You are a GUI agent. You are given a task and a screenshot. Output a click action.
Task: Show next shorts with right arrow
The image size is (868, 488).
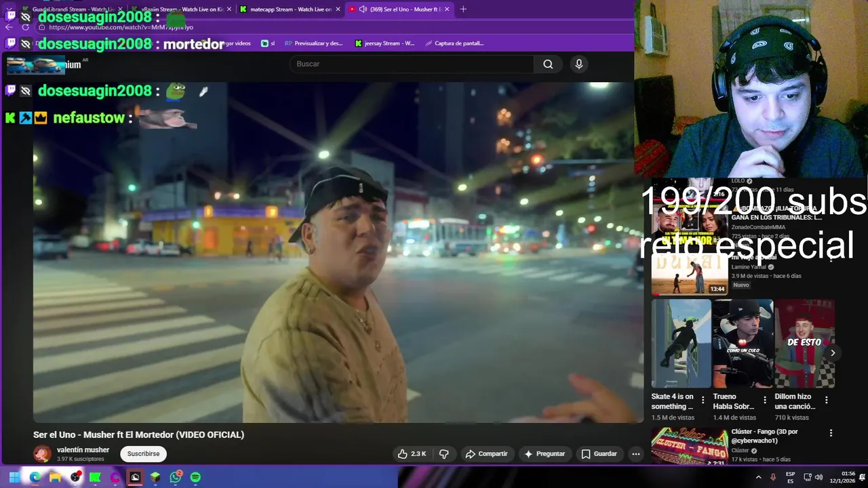(x=832, y=352)
